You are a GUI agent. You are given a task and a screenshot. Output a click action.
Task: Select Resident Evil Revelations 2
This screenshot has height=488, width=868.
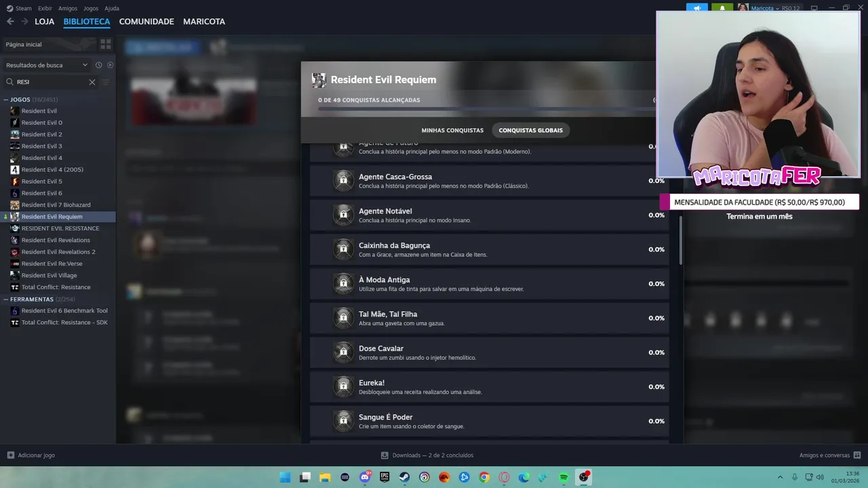58,251
